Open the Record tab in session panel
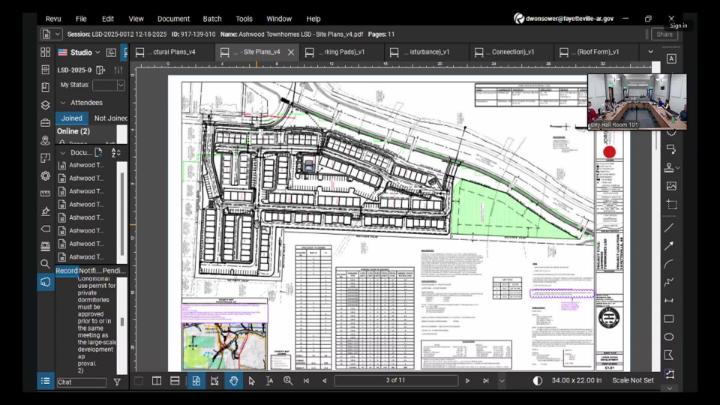This screenshot has width=720, height=405. 66,271
